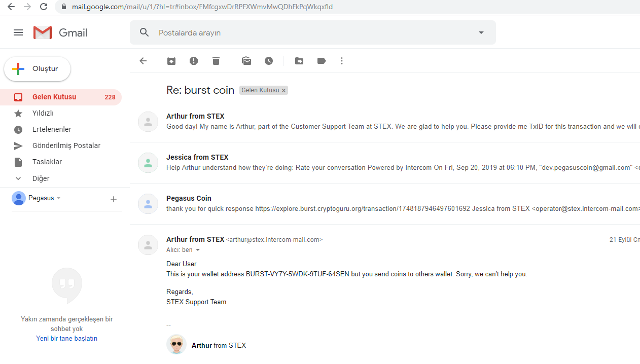This screenshot has height=364, width=640.
Task: Report conversation as spam
Action: pos(194,61)
